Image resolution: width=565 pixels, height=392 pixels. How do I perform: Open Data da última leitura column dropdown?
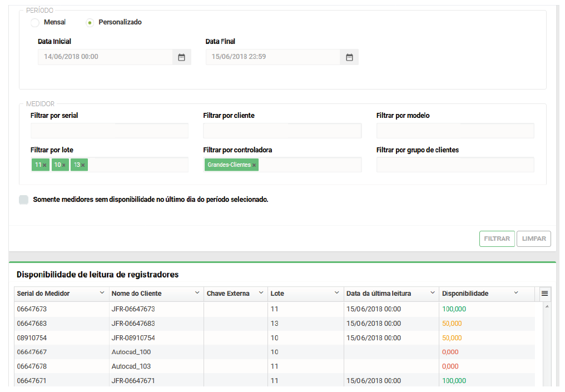tap(432, 293)
